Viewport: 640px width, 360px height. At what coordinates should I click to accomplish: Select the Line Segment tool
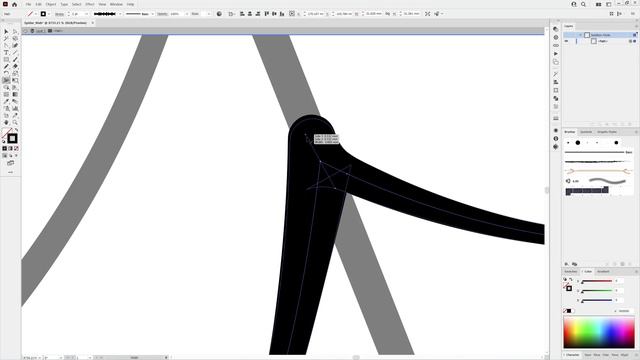click(x=15, y=52)
